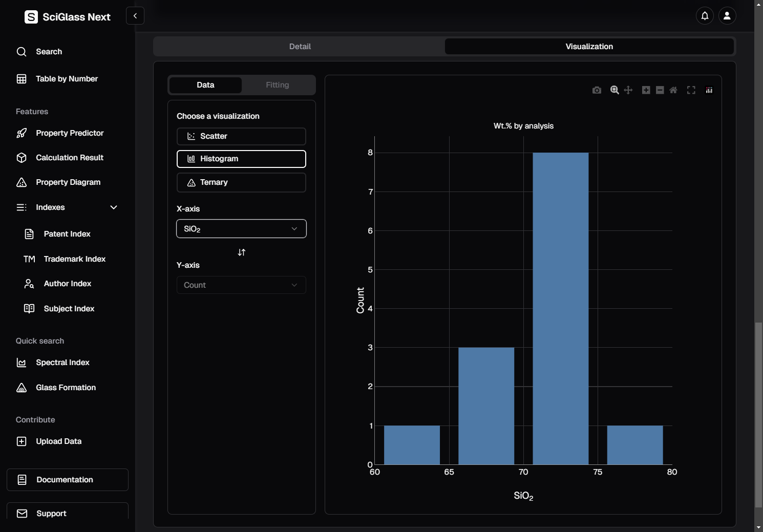
Task: Download plot as PNG camera icon
Action: pos(597,90)
